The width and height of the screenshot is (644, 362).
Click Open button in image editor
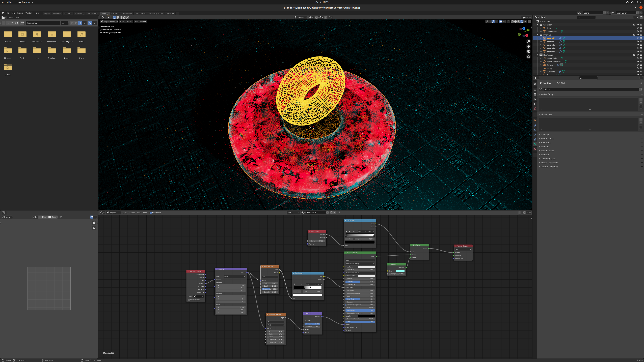pos(52,217)
